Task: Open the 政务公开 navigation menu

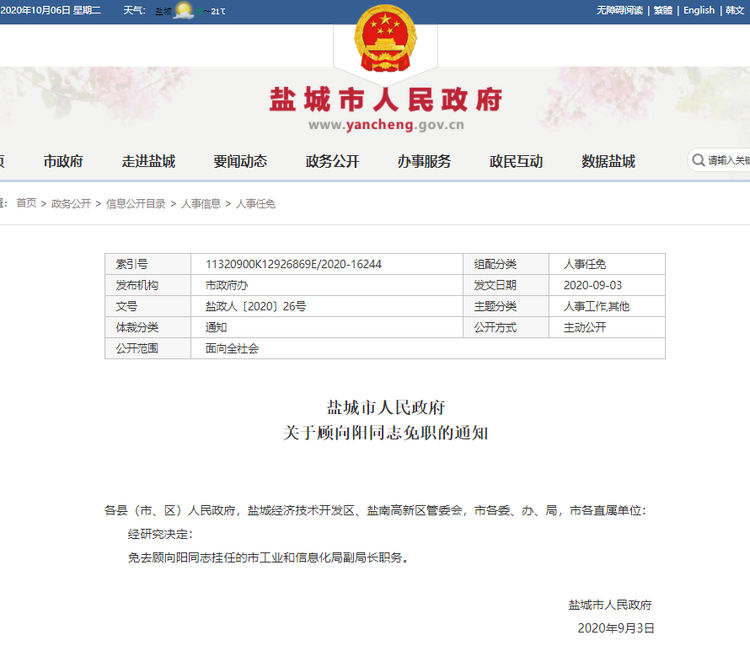Action: click(332, 161)
